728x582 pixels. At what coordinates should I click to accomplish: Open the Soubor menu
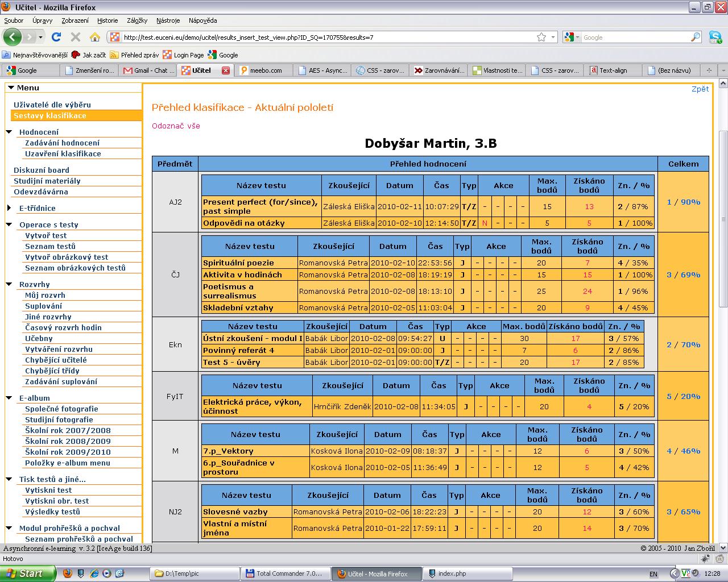point(14,20)
